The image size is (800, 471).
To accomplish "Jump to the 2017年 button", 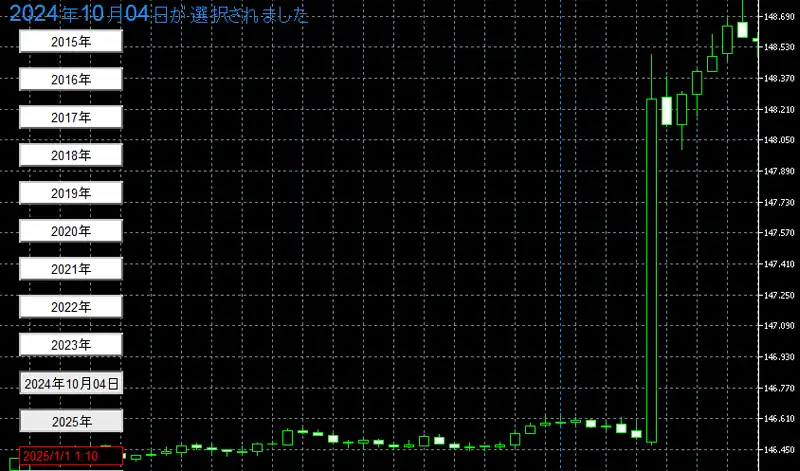I will coord(71,117).
